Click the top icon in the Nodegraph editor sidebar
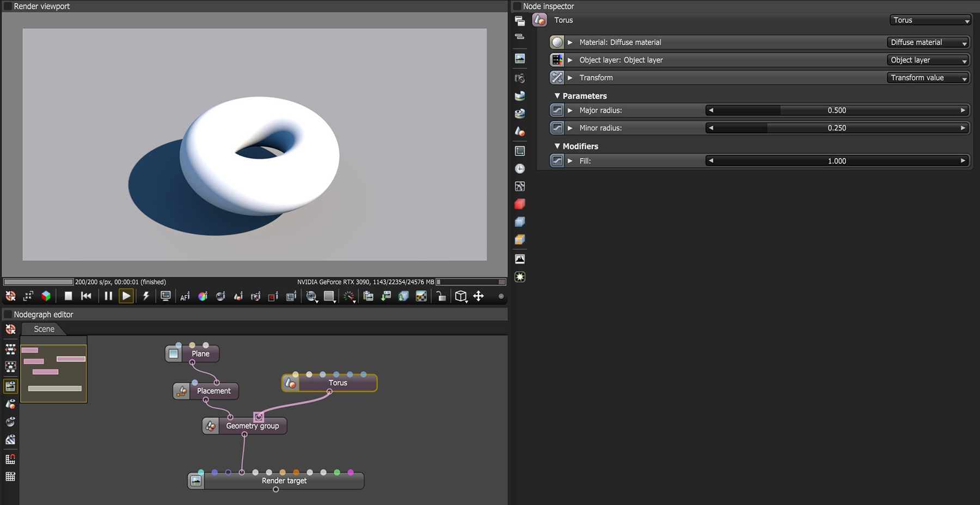Image resolution: width=980 pixels, height=505 pixels. pos(10,329)
